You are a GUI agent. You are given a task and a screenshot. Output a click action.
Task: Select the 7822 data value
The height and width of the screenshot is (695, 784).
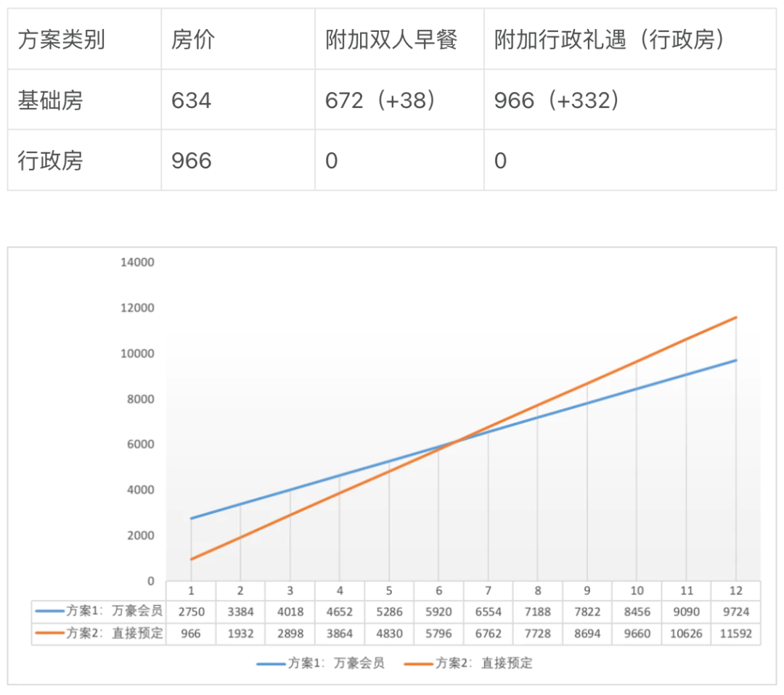pyautogui.click(x=587, y=612)
